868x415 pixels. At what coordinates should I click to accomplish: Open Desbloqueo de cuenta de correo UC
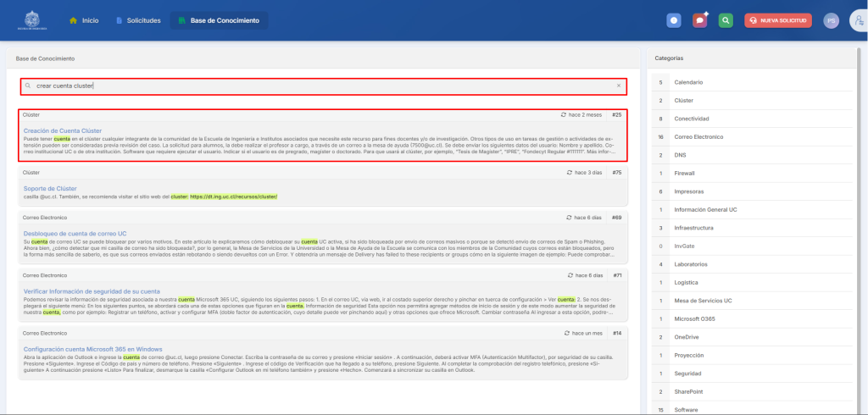pyautogui.click(x=75, y=233)
